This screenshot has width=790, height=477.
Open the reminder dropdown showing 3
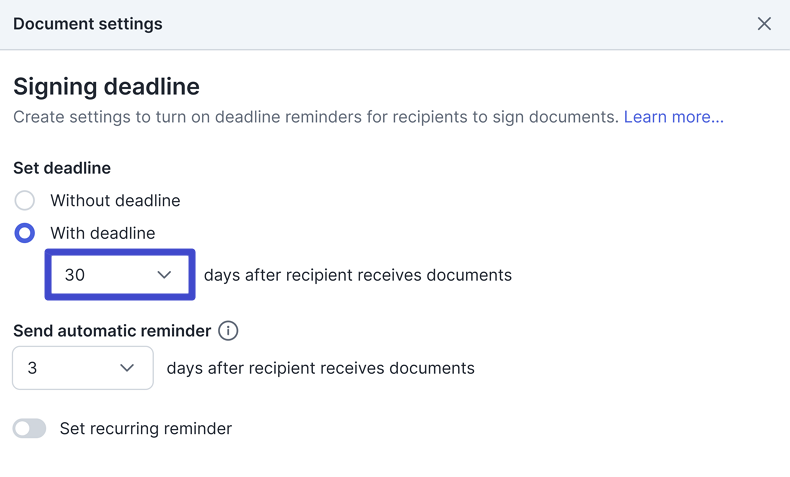(x=82, y=368)
